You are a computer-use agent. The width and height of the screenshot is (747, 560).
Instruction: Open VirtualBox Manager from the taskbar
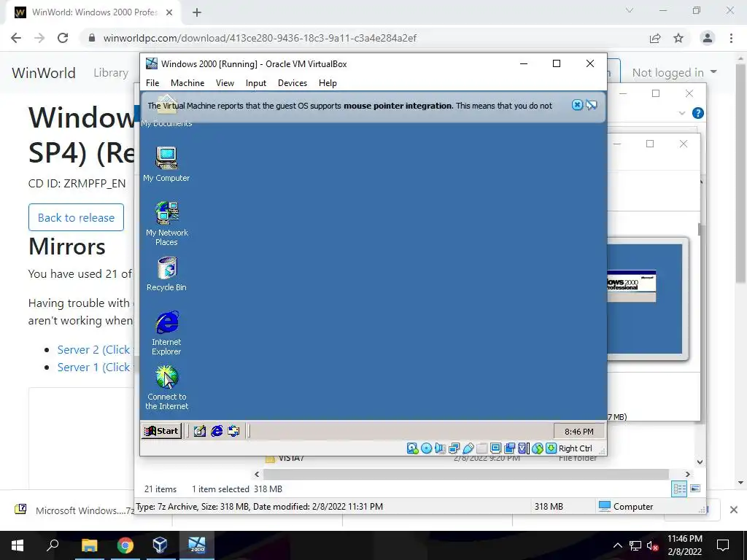click(x=160, y=545)
